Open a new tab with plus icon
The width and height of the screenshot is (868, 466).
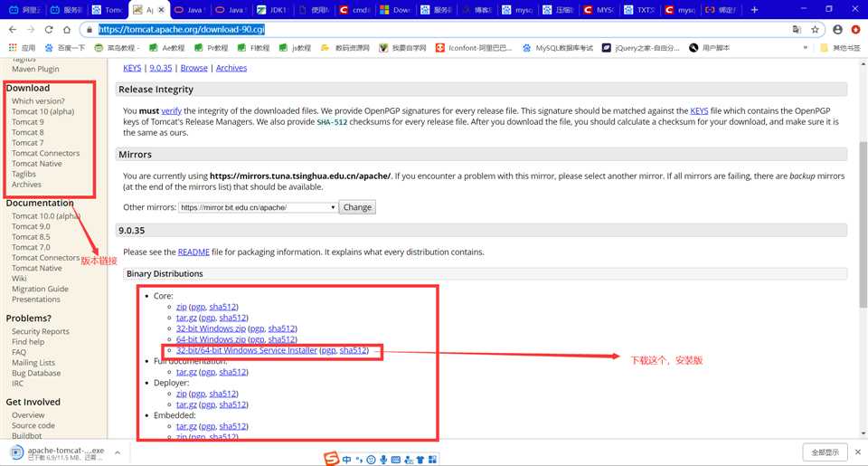coord(754,10)
